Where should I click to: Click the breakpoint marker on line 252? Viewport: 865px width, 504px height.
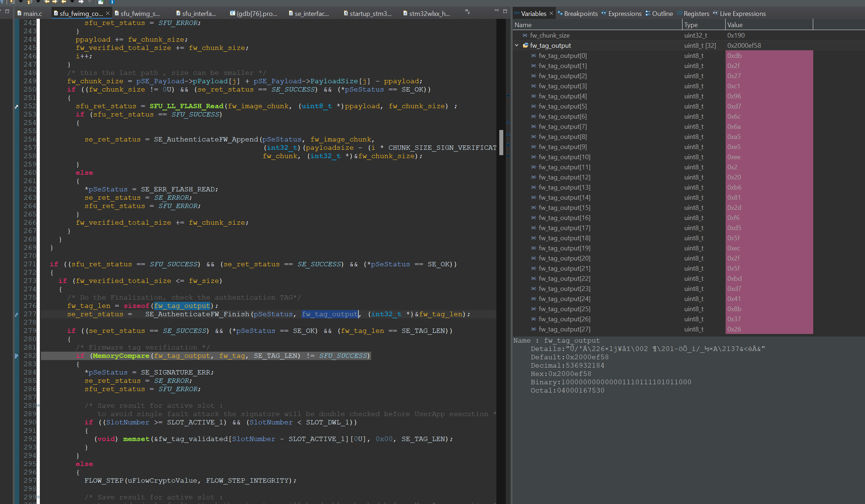[16, 106]
